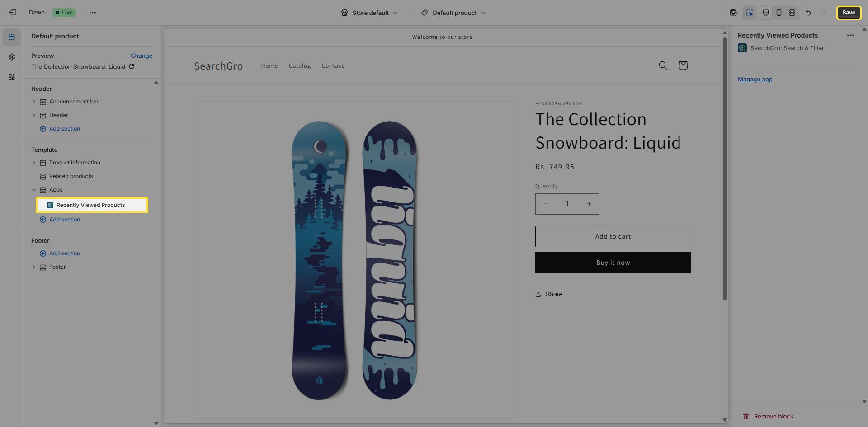Image resolution: width=868 pixels, height=427 pixels.
Task: Open the Default product template dropdown
Action: pyautogui.click(x=453, y=13)
